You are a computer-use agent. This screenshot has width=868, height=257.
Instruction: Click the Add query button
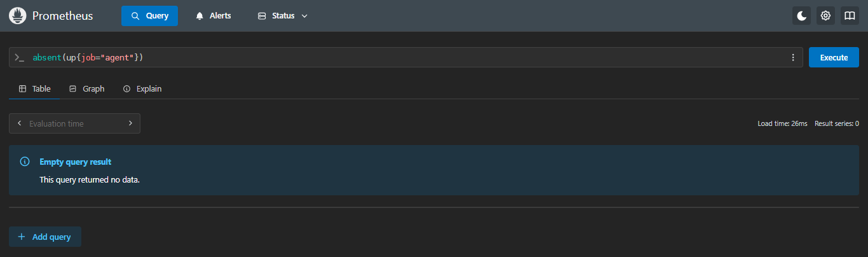click(45, 237)
